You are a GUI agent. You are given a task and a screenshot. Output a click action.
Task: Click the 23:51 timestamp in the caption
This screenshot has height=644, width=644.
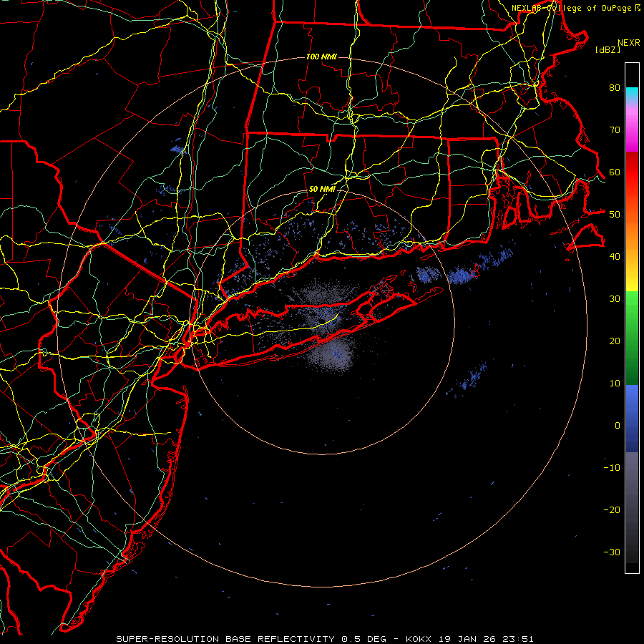point(519,639)
